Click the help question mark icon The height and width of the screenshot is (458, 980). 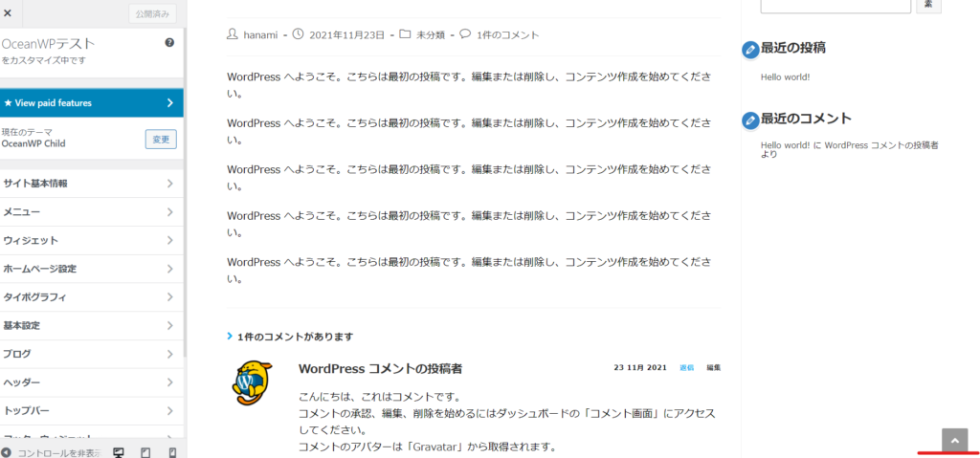click(x=169, y=42)
